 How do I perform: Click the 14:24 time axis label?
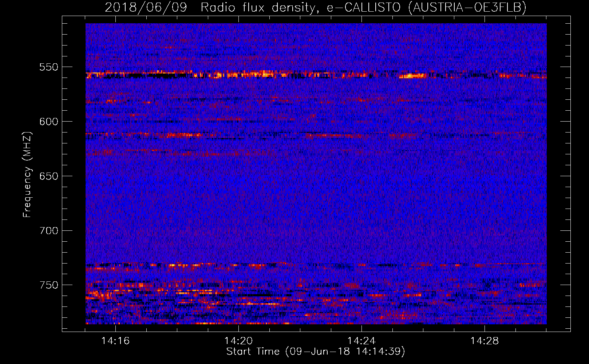click(x=361, y=341)
